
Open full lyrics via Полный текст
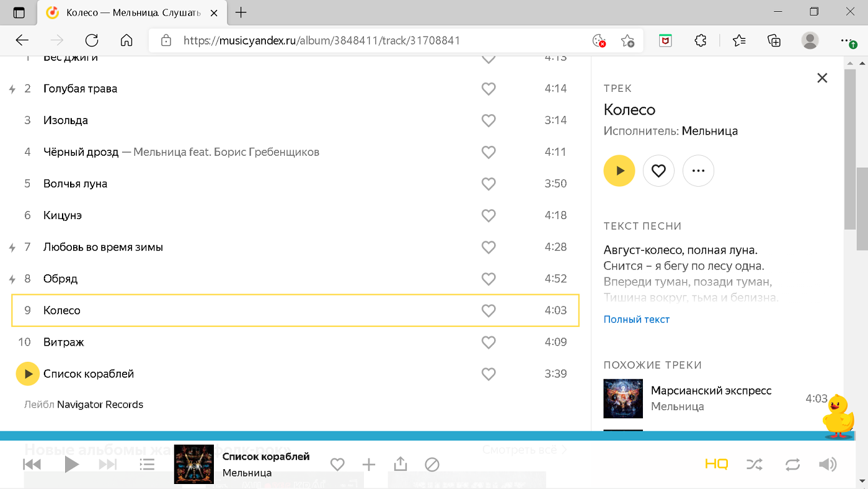pos(637,319)
